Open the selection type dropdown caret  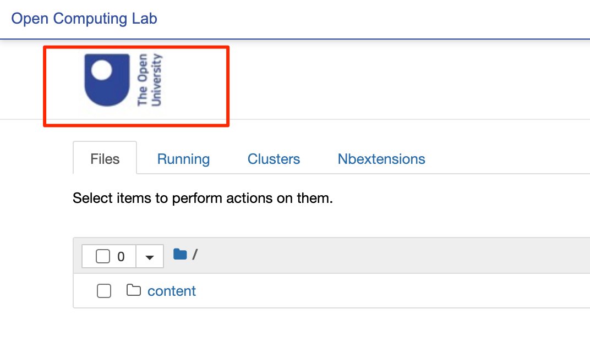[150, 257]
